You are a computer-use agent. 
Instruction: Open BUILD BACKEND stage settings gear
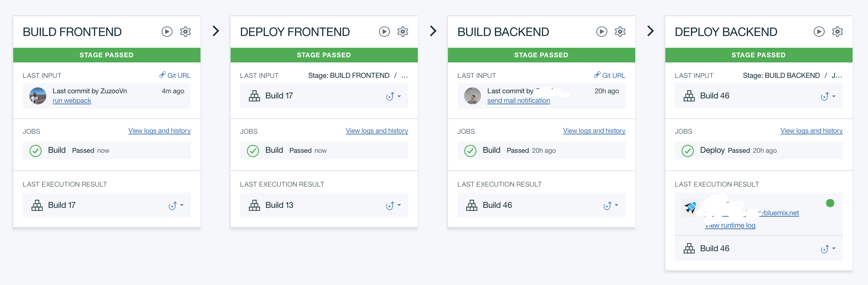click(x=620, y=32)
